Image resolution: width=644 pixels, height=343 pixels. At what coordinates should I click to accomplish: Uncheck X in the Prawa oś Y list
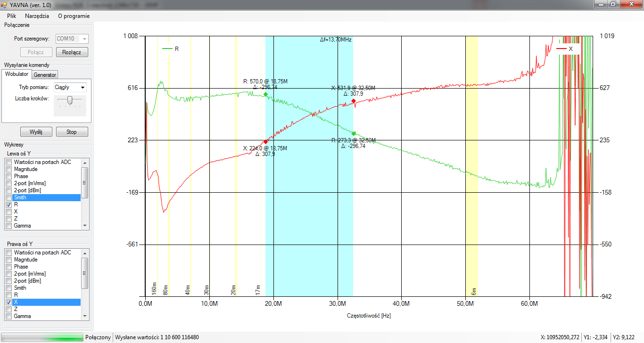point(9,302)
